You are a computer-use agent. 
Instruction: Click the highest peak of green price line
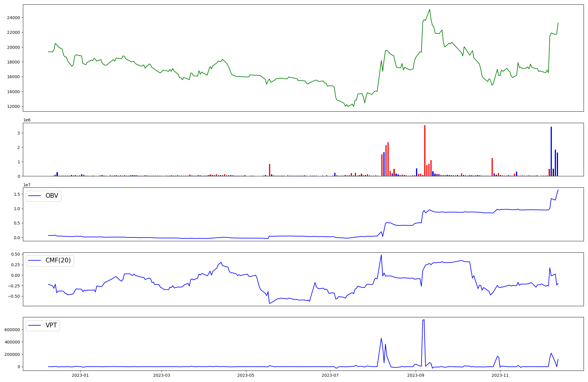click(x=430, y=9)
